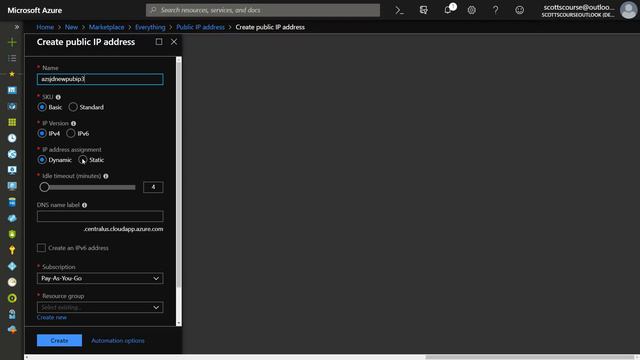Select the Standard SKU radio button
The height and width of the screenshot is (360, 640).
(73, 107)
